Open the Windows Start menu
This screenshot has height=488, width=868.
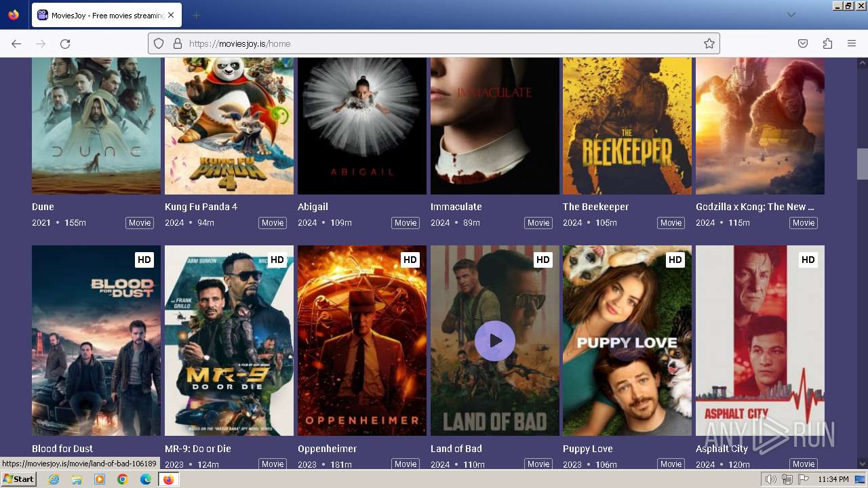click(x=18, y=479)
